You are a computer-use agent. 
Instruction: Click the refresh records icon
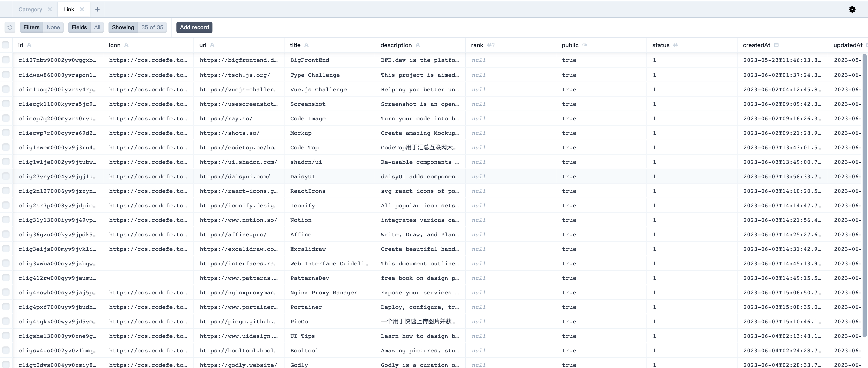click(x=10, y=27)
